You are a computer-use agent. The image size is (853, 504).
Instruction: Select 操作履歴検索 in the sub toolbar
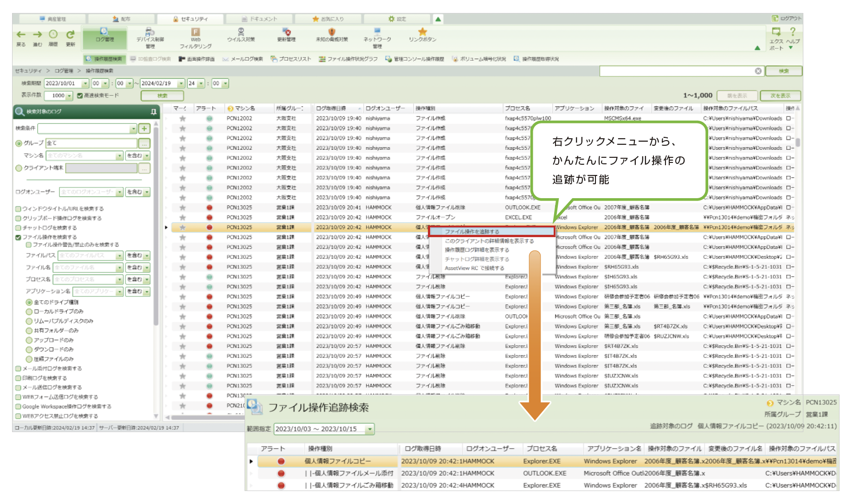(x=104, y=59)
